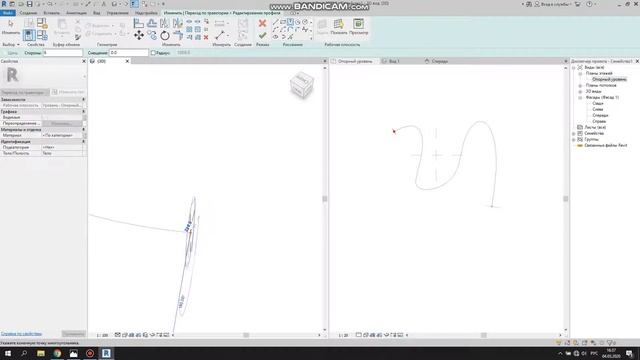The image size is (640, 360).
Task: Switch to the Ref. Level view tab
Action: point(354,61)
